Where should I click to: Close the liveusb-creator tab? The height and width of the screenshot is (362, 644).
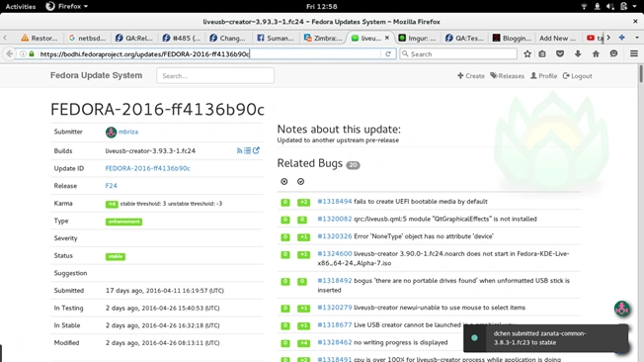(x=387, y=38)
